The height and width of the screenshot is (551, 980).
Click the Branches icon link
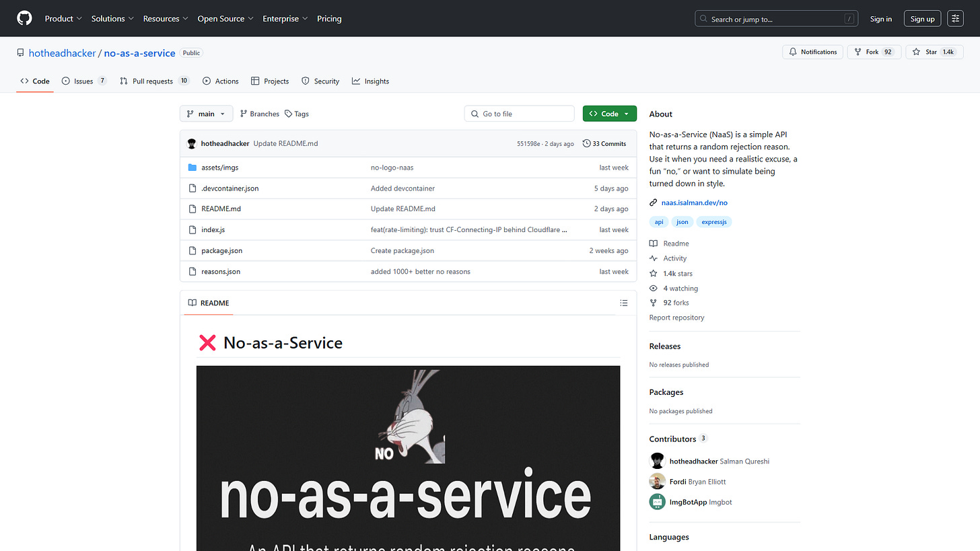tap(259, 114)
